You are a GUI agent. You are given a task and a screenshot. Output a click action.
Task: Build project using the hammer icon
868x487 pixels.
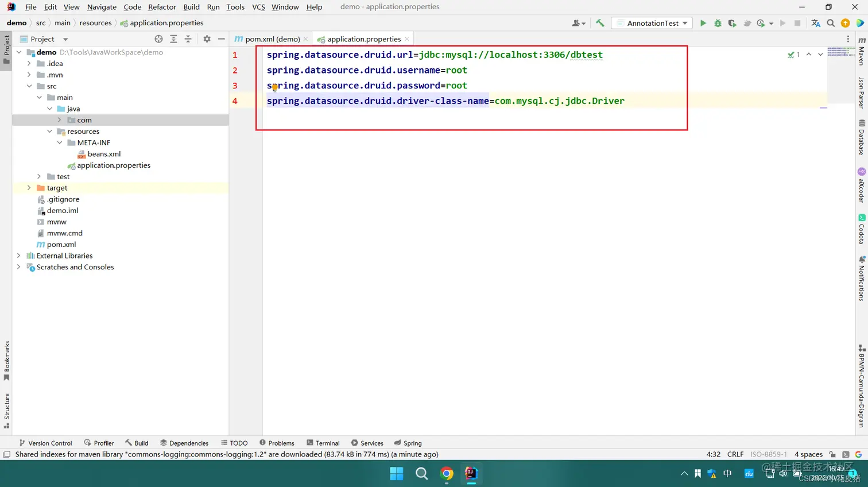pos(600,23)
